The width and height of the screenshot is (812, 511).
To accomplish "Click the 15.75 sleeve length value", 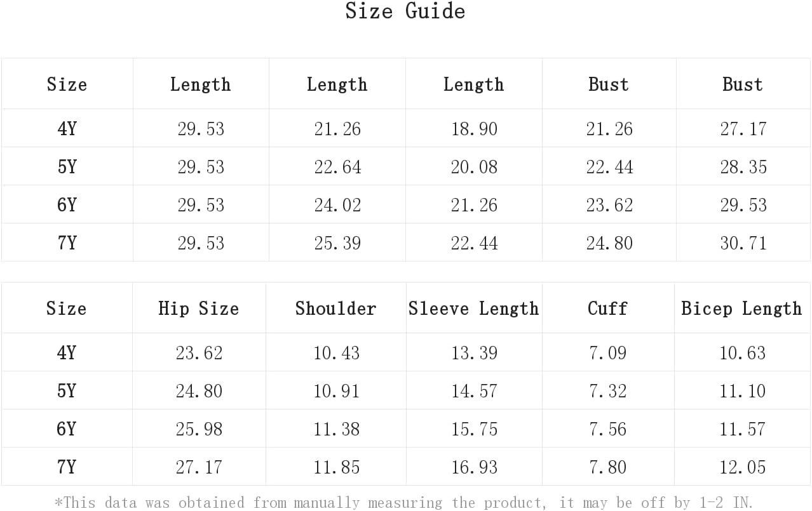I will click(x=474, y=429).
